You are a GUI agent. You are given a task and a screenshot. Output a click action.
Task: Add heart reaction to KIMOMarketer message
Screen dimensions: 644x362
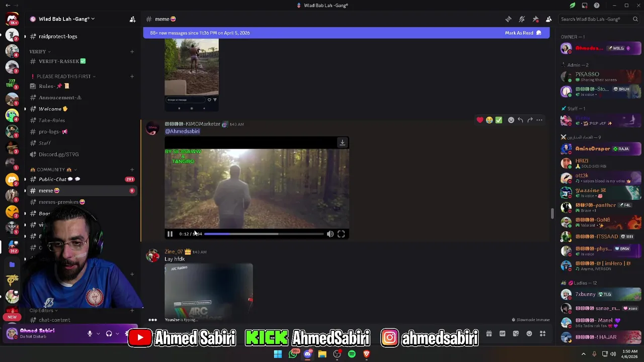click(480, 120)
